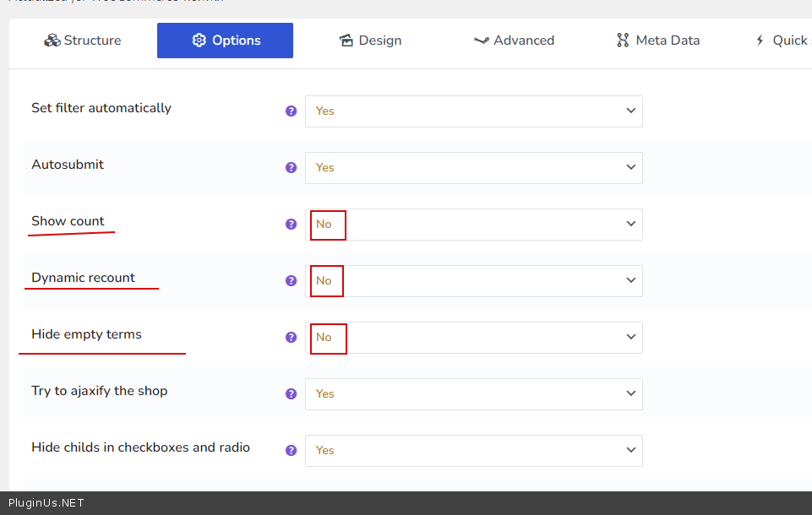This screenshot has width=812, height=515.
Task: Switch to the Structure tab
Action: pyautogui.click(x=83, y=41)
